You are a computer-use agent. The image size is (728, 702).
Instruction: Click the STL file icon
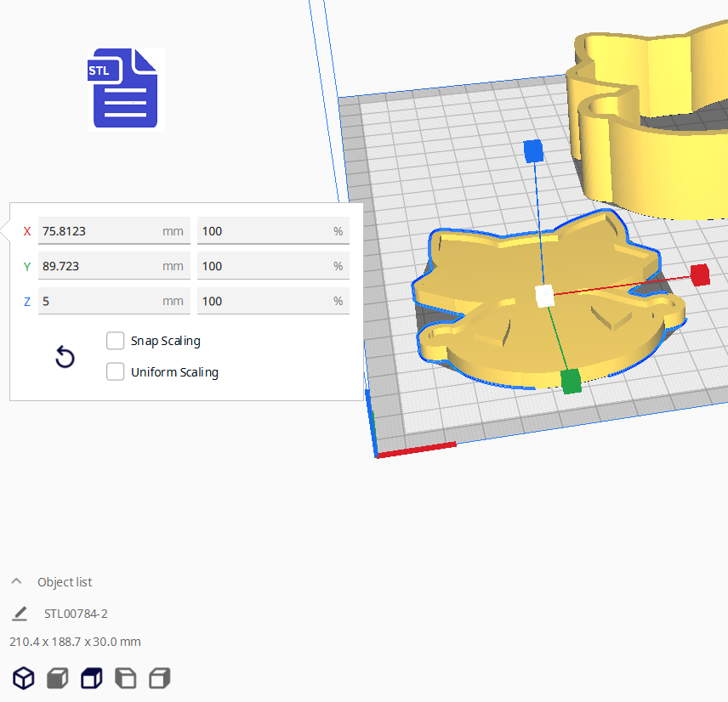pos(124,89)
